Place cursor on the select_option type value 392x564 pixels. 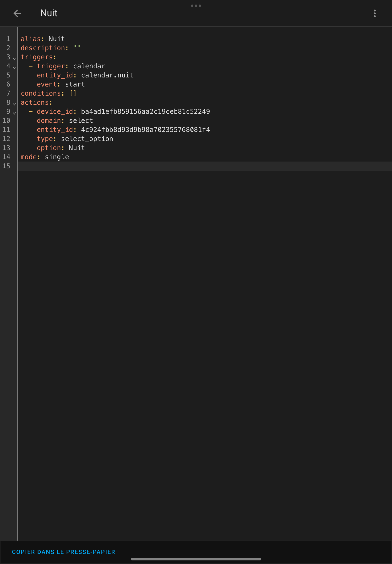[x=87, y=139]
